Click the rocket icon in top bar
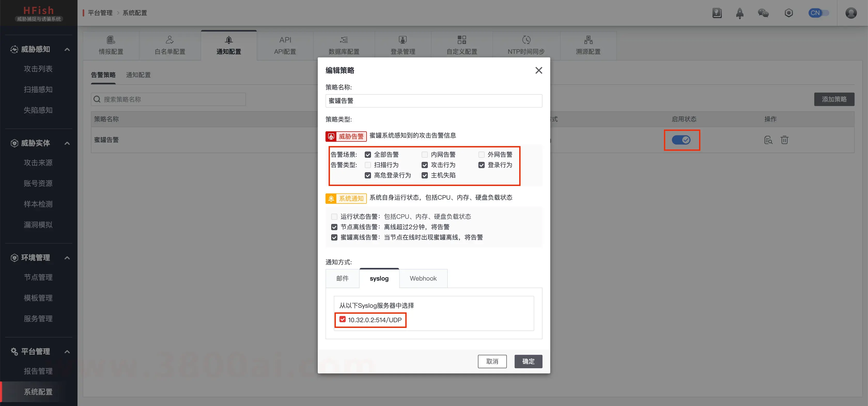868x406 pixels. [x=740, y=13]
